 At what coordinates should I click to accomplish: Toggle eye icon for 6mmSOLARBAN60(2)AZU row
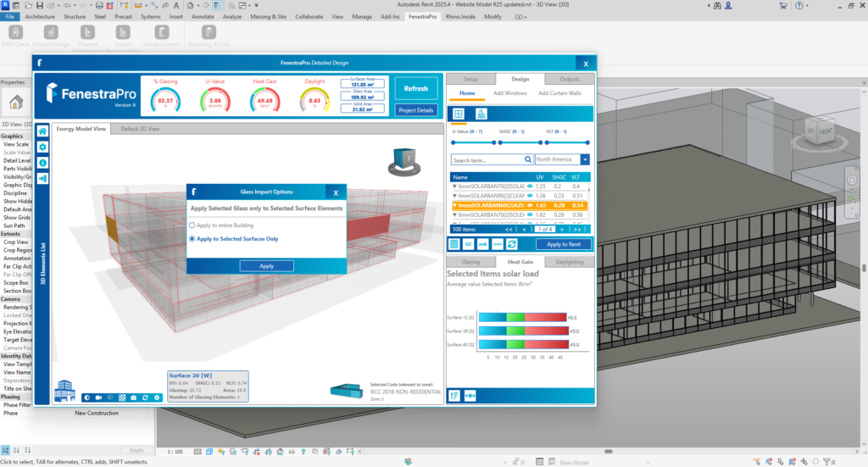pos(530,205)
